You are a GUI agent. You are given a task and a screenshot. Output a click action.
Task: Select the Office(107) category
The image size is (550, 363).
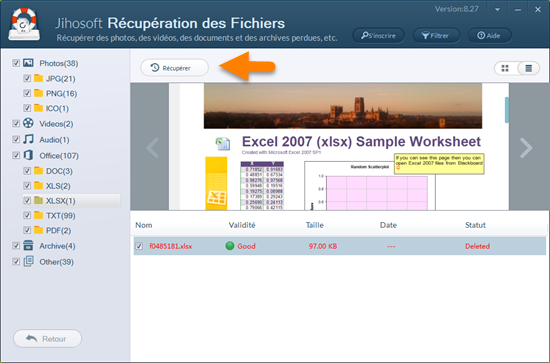(x=59, y=155)
